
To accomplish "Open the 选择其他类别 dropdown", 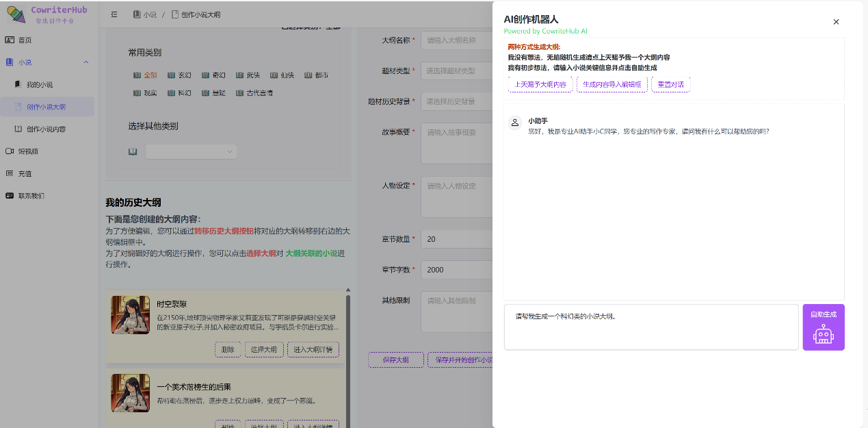I will [192, 151].
